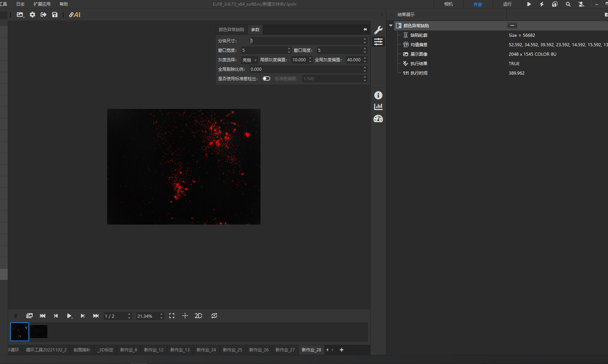Open the histogram chart icon
This screenshot has width=608, height=364.
[x=378, y=107]
